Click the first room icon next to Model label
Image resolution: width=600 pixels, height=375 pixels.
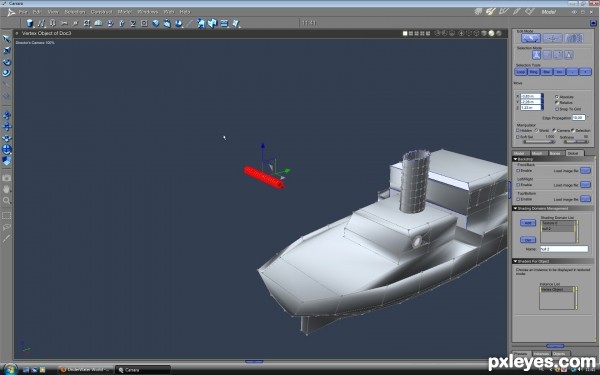(478, 12)
